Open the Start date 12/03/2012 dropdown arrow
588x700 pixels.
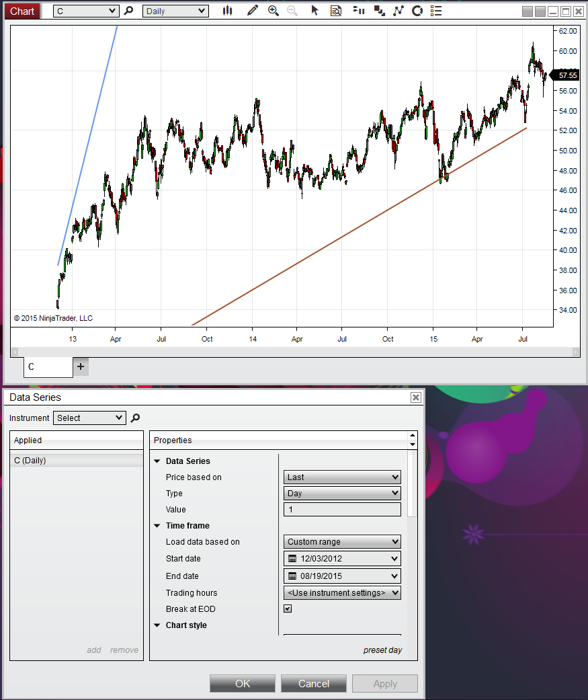(x=394, y=559)
